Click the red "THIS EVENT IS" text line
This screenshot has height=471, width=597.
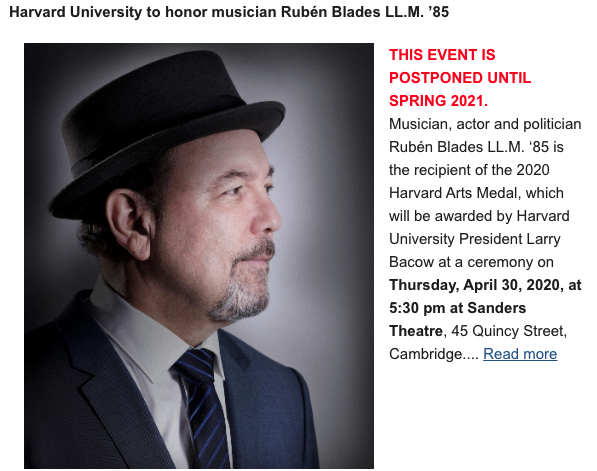click(x=442, y=55)
